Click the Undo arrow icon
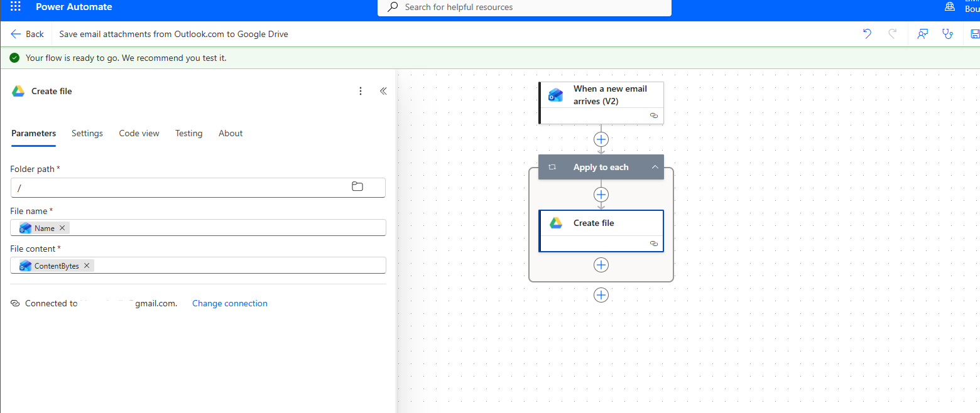The width and height of the screenshot is (980, 413). 868,34
